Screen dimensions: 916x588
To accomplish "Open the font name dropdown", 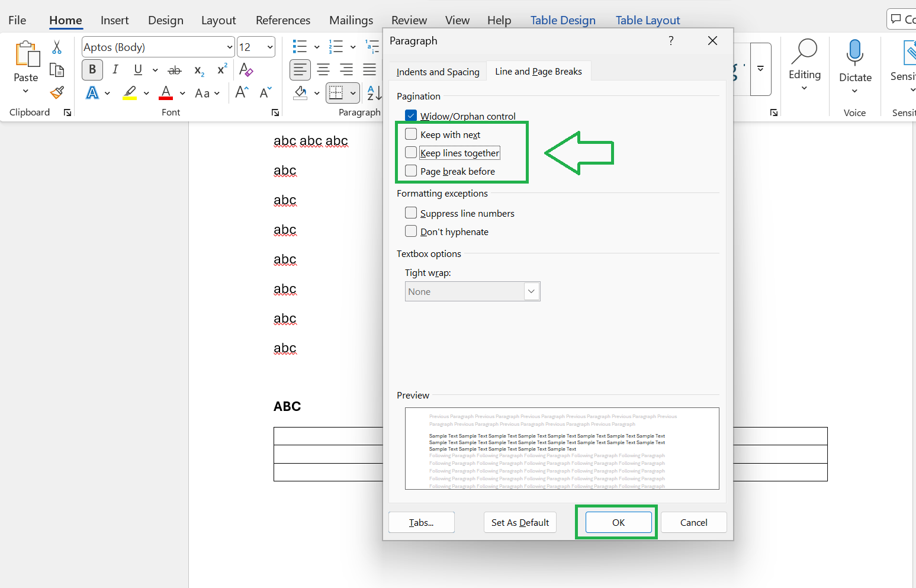I will click(x=230, y=47).
